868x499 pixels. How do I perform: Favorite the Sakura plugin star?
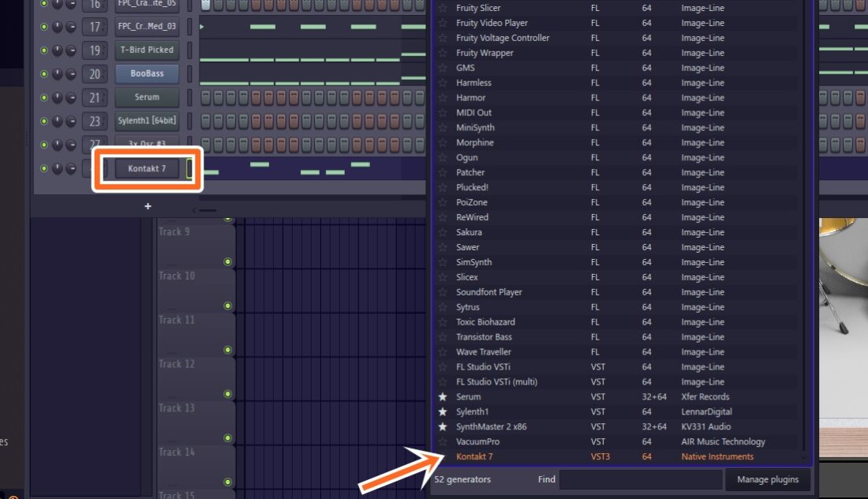tap(443, 233)
